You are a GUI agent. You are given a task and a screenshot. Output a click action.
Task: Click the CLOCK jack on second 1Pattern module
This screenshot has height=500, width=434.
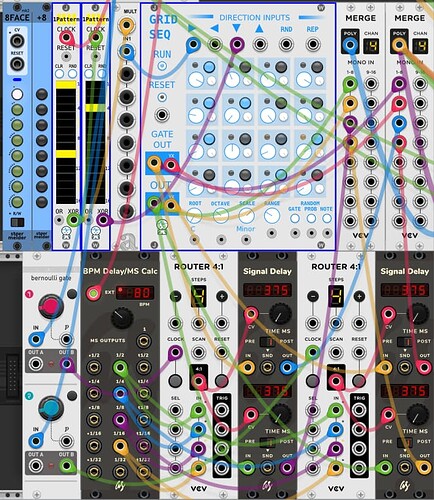click(x=96, y=38)
